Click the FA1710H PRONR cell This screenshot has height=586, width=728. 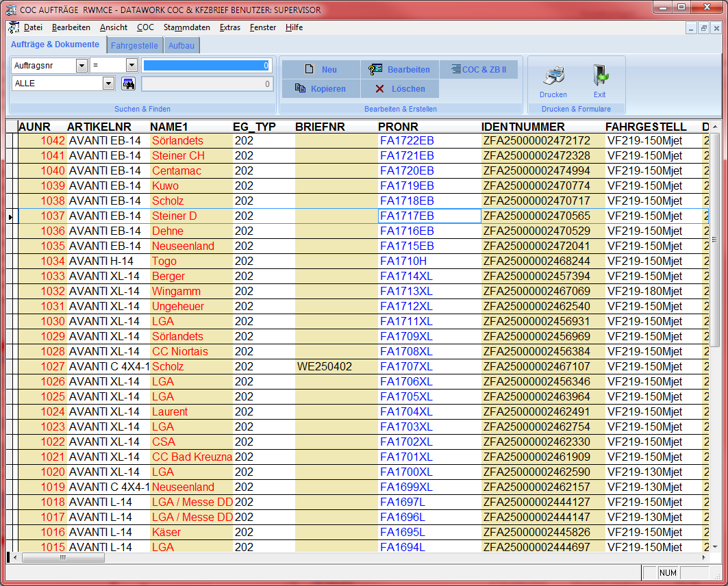coord(429,262)
